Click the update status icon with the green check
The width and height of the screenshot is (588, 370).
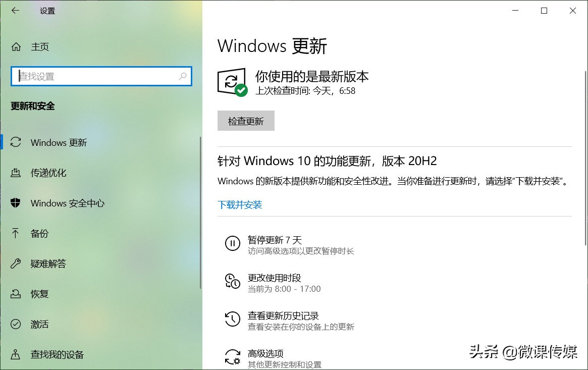[x=232, y=82]
